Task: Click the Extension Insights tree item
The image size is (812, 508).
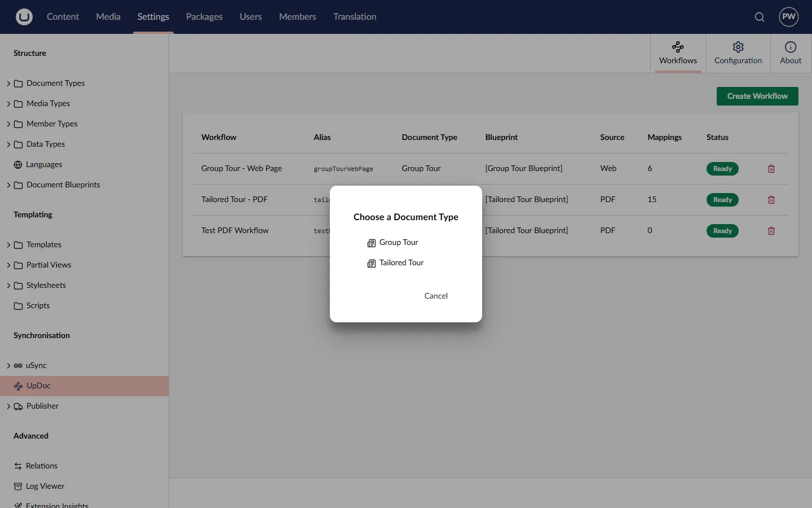Action: point(57,505)
